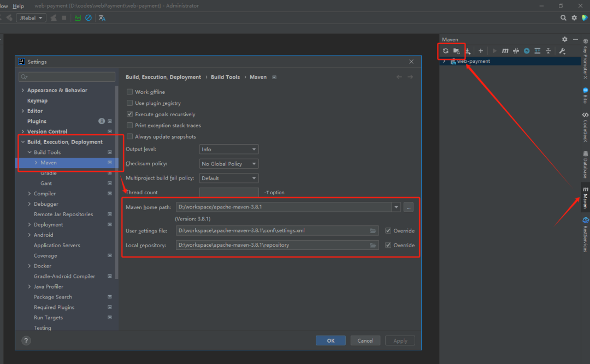
Task: Click the Thread count input field
Action: pos(229,192)
